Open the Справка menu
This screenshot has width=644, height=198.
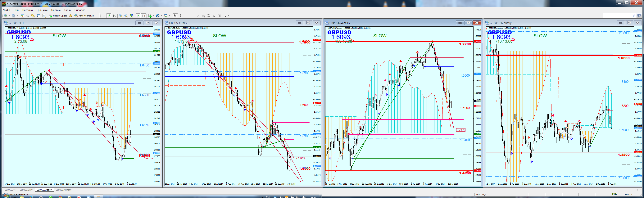pyautogui.click(x=80, y=10)
